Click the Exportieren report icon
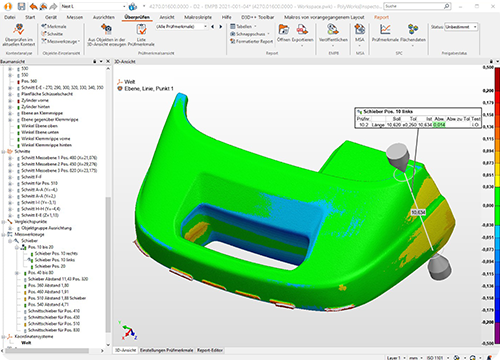This screenshot has width=500, height=360. [302, 30]
